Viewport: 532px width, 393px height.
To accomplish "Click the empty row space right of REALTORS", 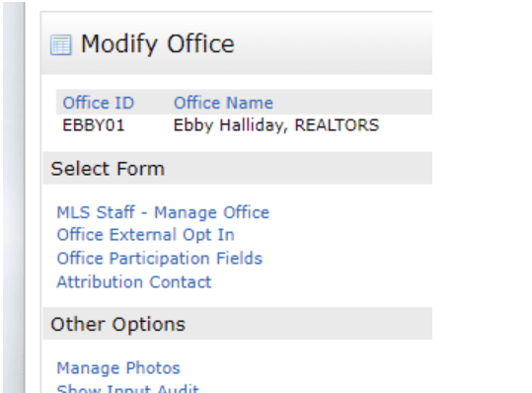I will click(x=406, y=125).
